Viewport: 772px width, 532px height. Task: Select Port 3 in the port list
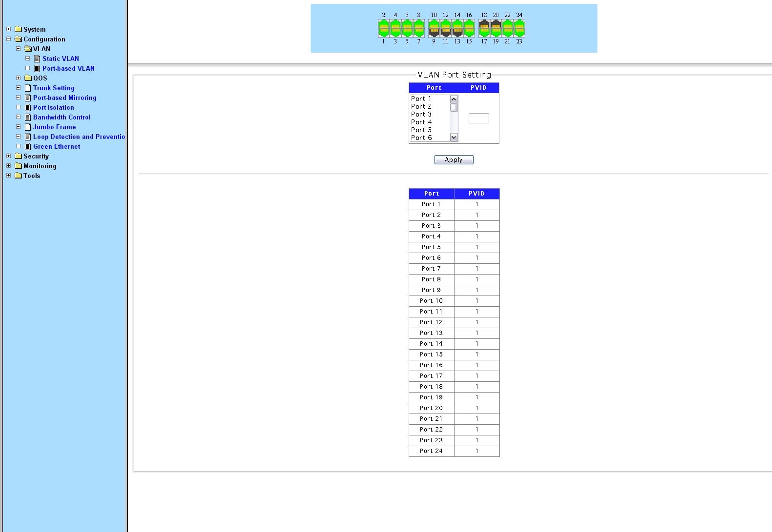tap(421, 114)
